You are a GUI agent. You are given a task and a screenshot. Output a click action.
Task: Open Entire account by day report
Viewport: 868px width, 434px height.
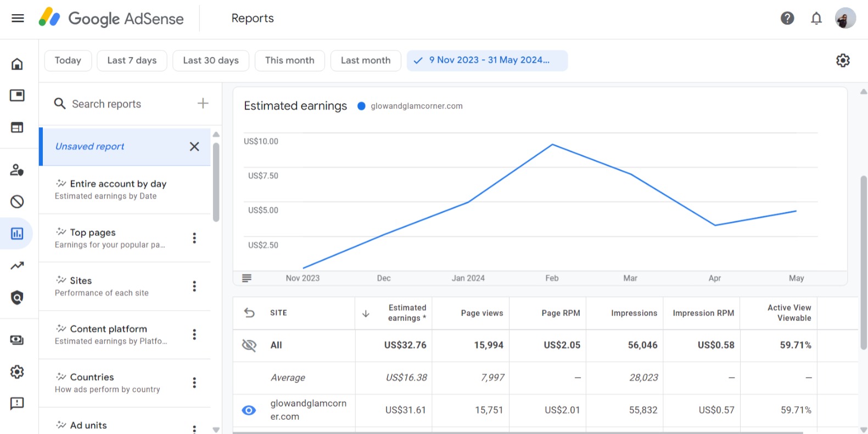click(125, 189)
